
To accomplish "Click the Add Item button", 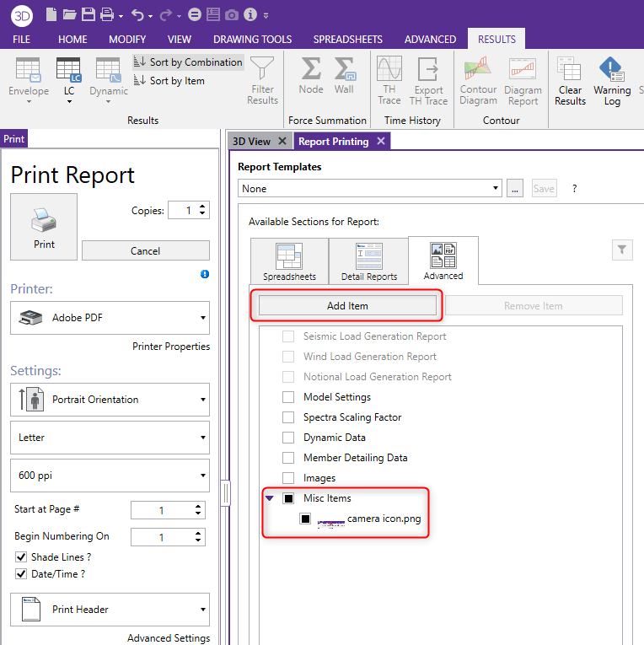I will click(x=347, y=306).
